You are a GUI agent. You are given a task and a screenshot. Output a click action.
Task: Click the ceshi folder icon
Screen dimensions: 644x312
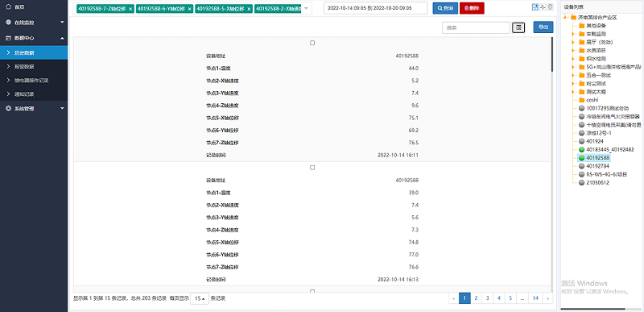[x=581, y=100]
